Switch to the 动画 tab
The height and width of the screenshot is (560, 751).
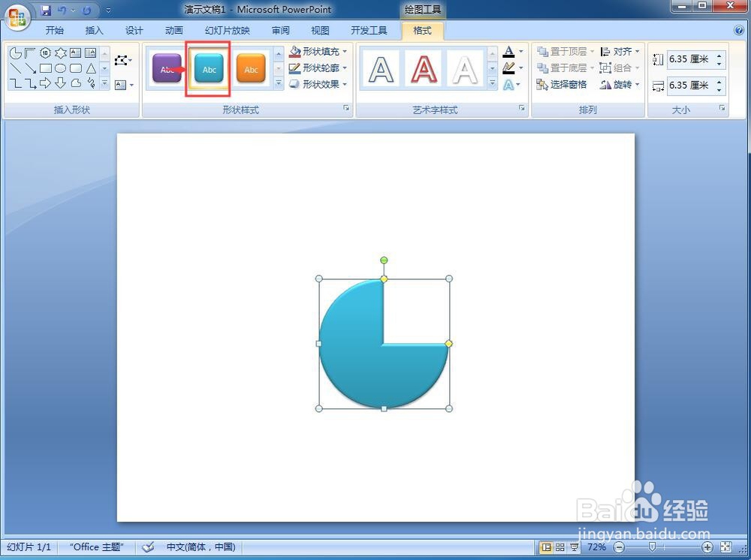tap(174, 31)
